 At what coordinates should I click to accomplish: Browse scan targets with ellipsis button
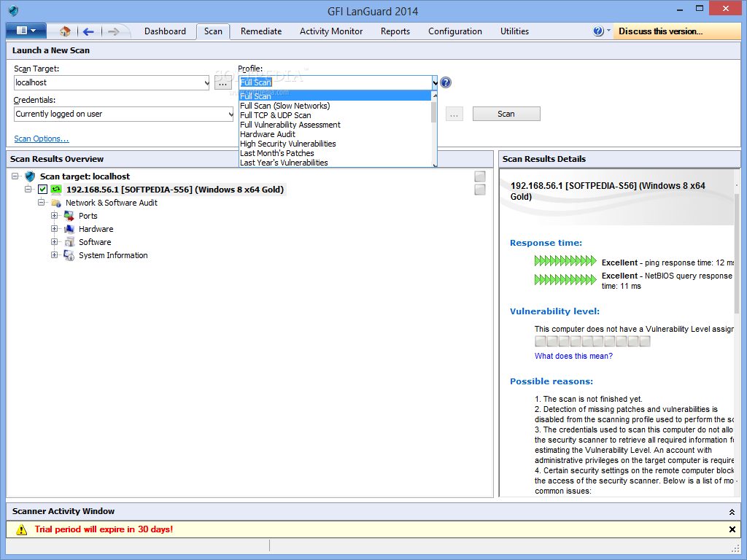pyautogui.click(x=223, y=83)
